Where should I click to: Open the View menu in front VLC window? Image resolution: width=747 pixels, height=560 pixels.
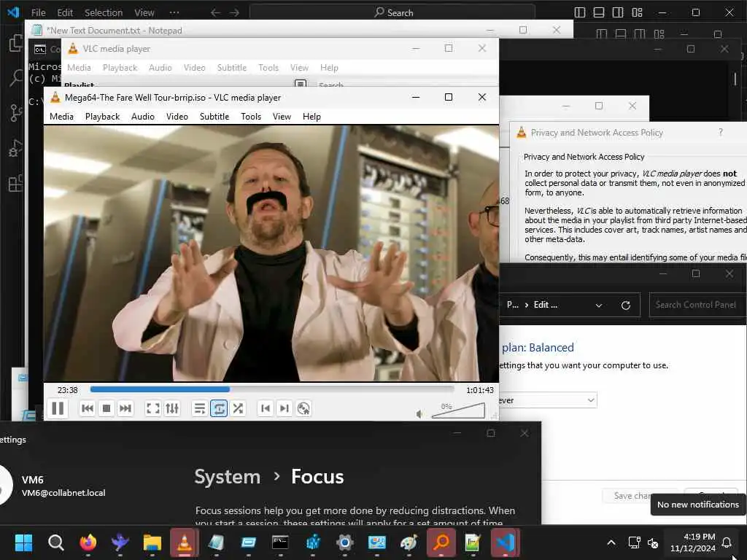(x=282, y=117)
